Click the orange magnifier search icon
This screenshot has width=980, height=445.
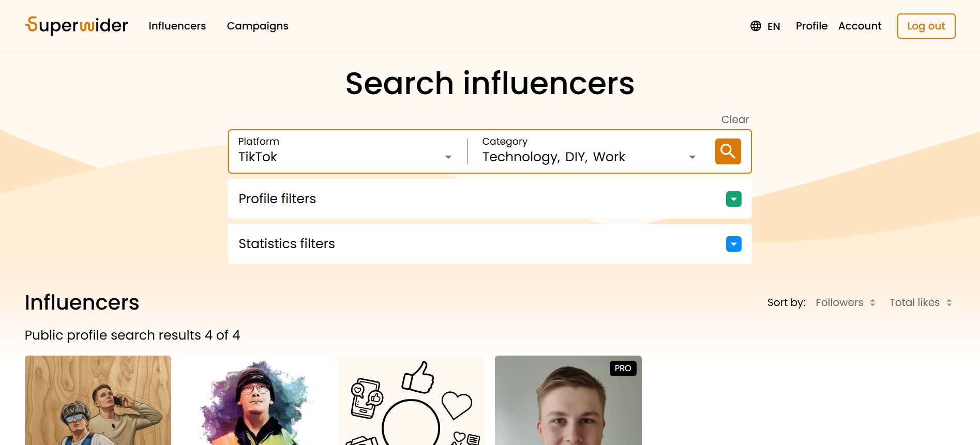pyautogui.click(x=728, y=151)
